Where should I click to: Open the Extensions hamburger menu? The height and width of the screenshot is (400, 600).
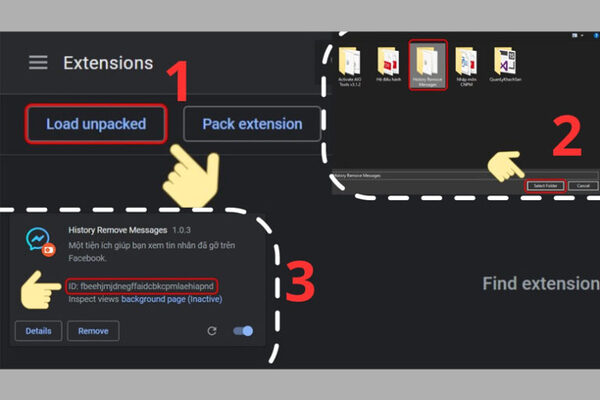(x=38, y=62)
